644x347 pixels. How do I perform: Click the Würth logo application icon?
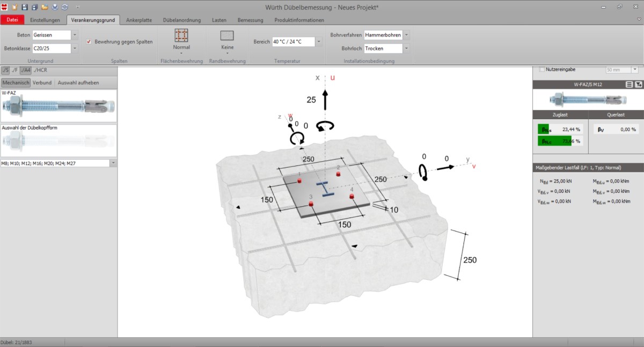click(4, 7)
